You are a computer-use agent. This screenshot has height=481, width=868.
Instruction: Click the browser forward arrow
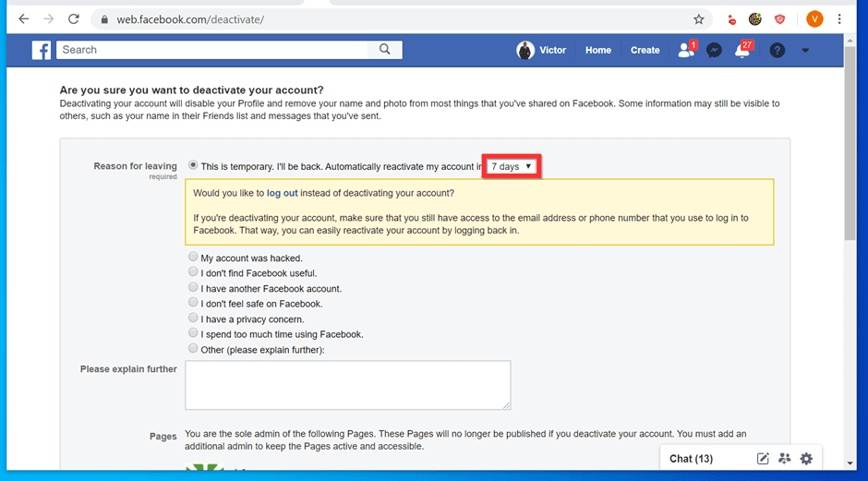[x=49, y=19]
